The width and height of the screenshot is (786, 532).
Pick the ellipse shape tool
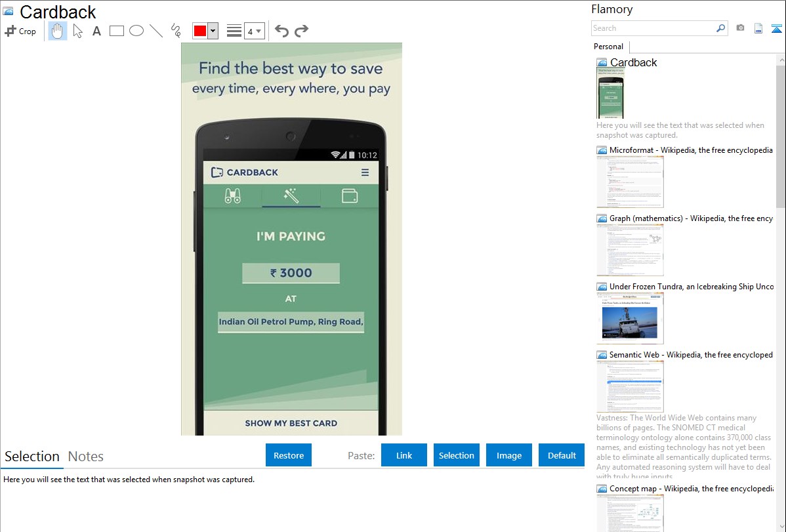pos(136,31)
